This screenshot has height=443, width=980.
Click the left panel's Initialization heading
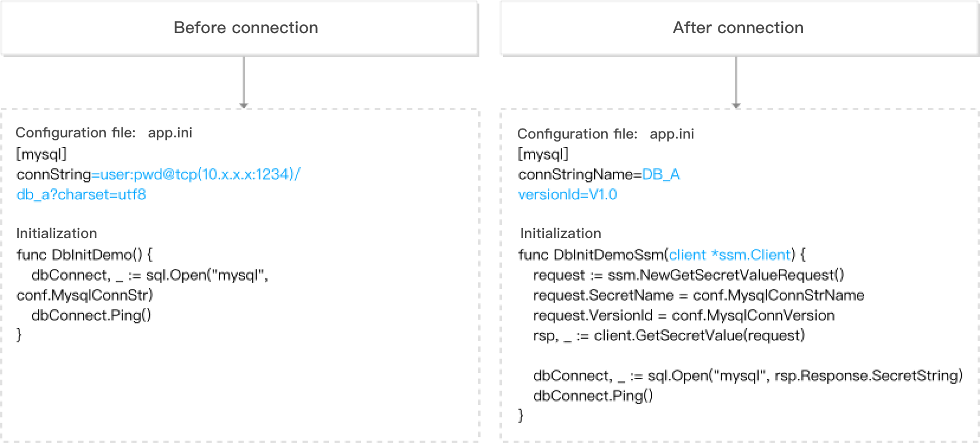click(56, 234)
